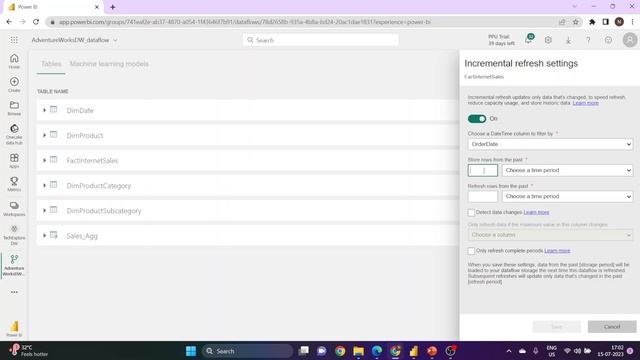Open weather widget on the taskbar
This screenshot has height=360, width=640.
[29, 351]
